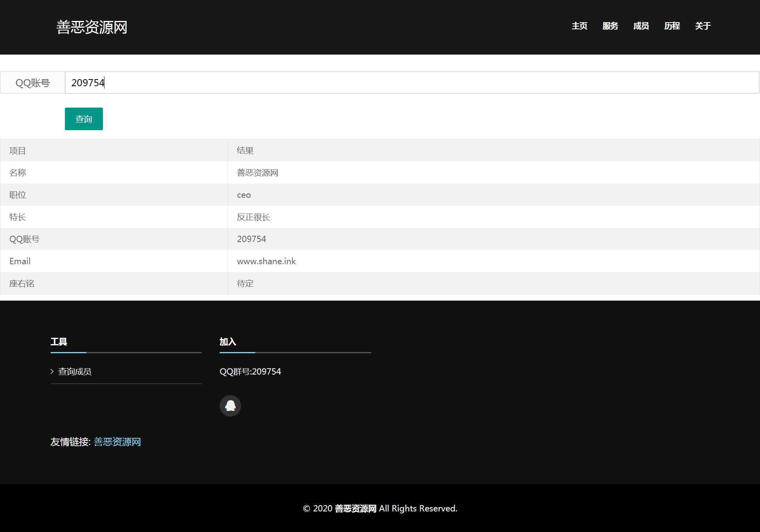Open the 关于 navigation item

[703, 26]
